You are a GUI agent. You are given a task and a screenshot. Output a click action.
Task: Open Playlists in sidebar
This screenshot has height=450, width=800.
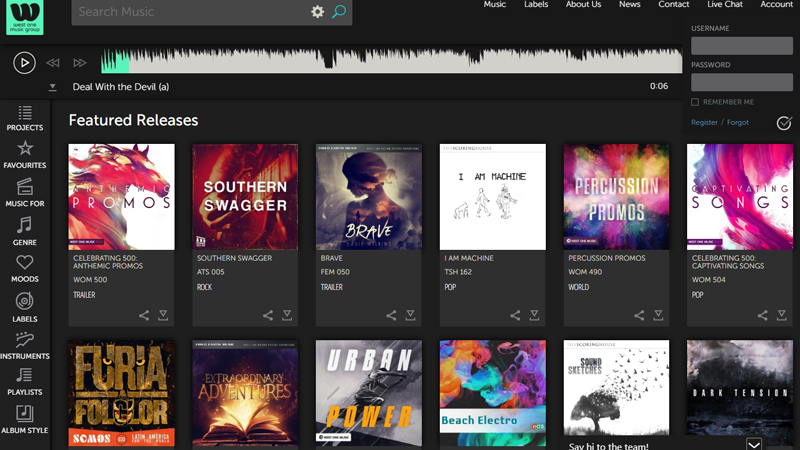[x=24, y=382]
